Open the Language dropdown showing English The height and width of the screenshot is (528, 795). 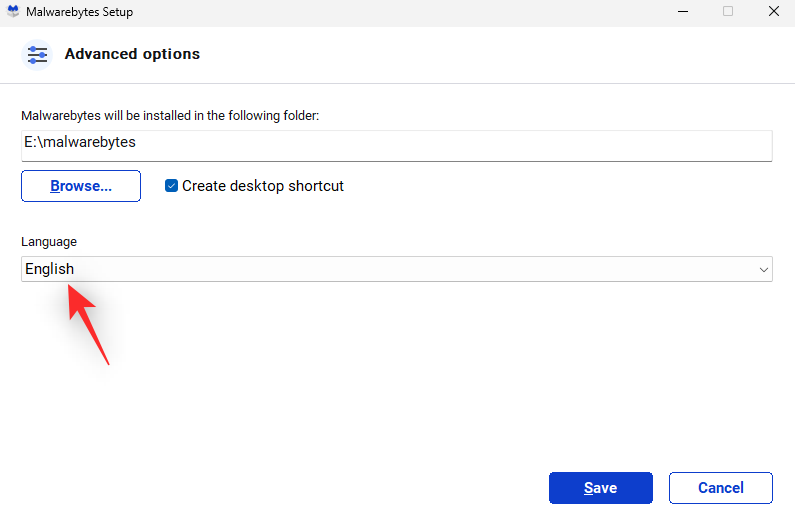[396, 269]
